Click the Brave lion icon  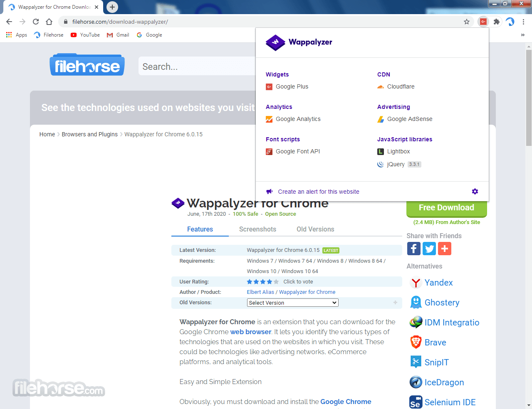pos(416,342)
